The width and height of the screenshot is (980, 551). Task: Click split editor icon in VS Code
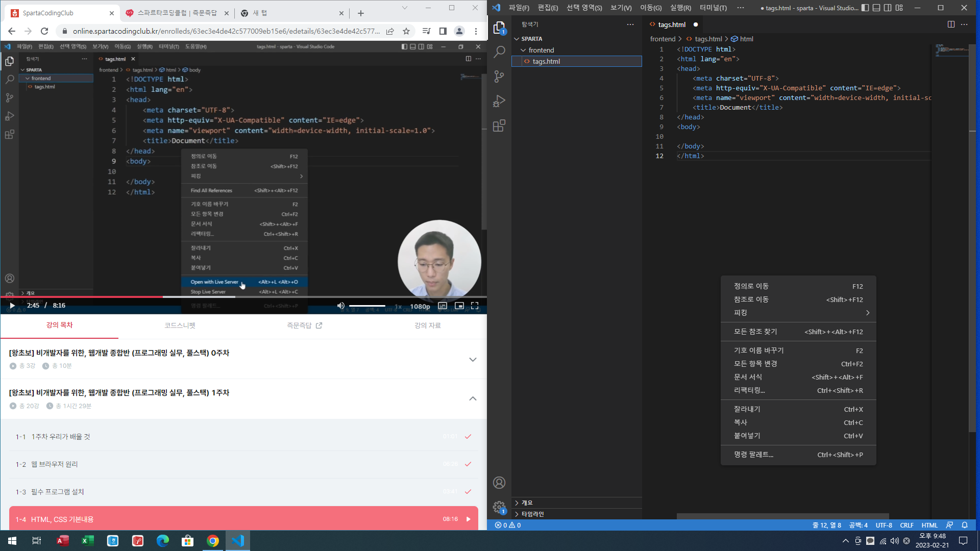pyautogui.click(x=951, y=24)
